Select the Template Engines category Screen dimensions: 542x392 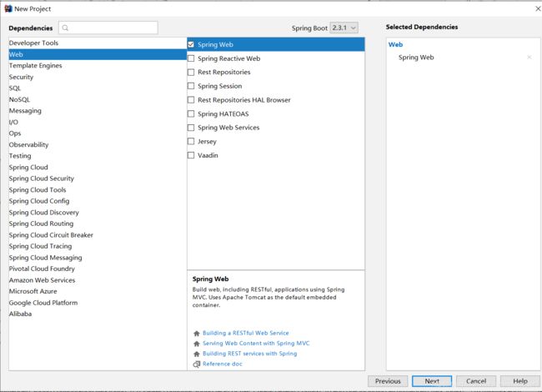35,65
